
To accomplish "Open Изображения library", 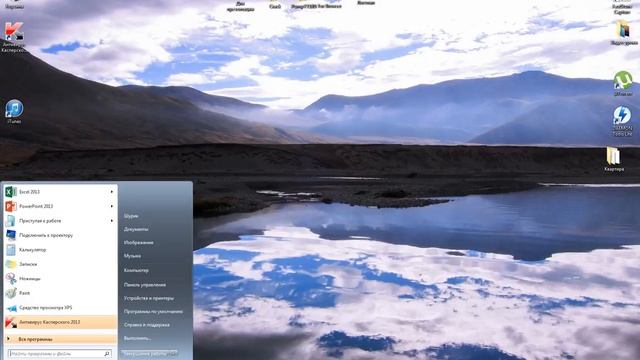I will [138, 242].
